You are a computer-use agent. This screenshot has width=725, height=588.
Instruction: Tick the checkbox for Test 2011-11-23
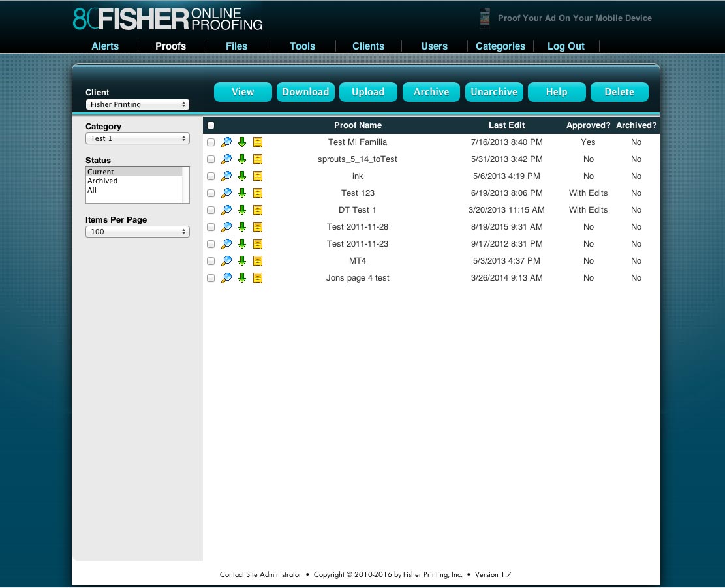211,244
